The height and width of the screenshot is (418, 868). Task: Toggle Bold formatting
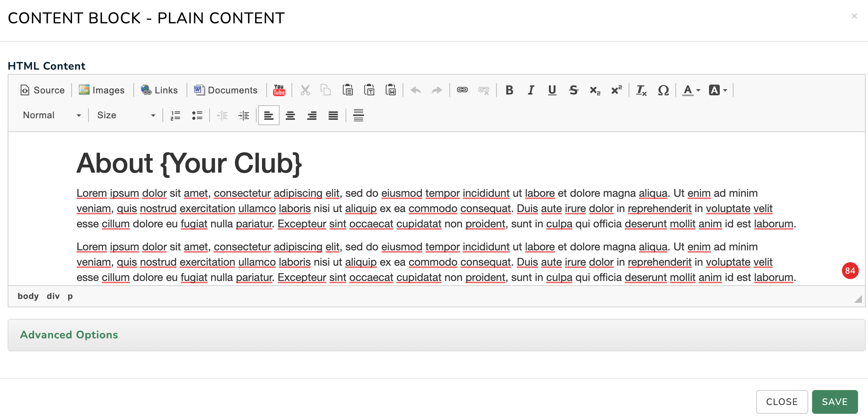(509, 90)
